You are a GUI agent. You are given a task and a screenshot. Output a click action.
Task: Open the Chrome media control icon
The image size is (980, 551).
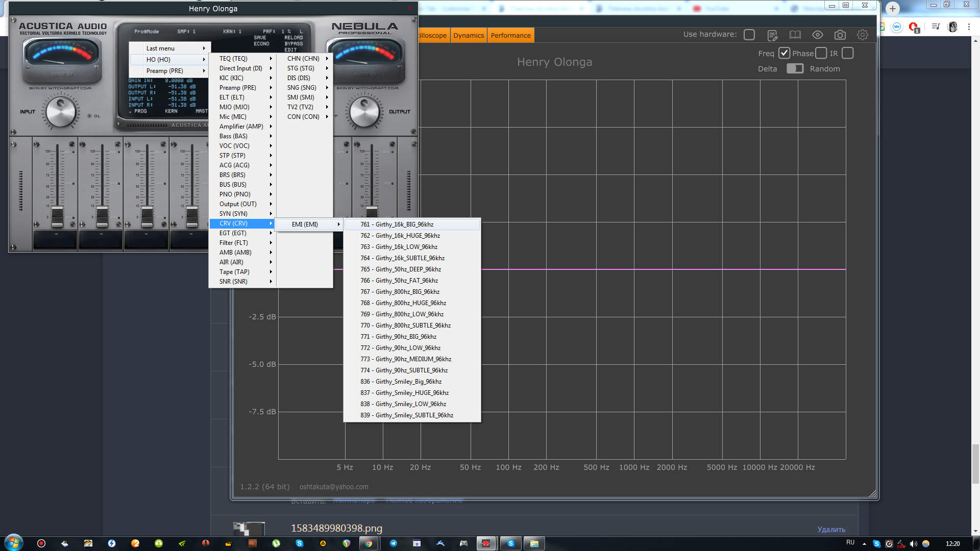point(935,27)
